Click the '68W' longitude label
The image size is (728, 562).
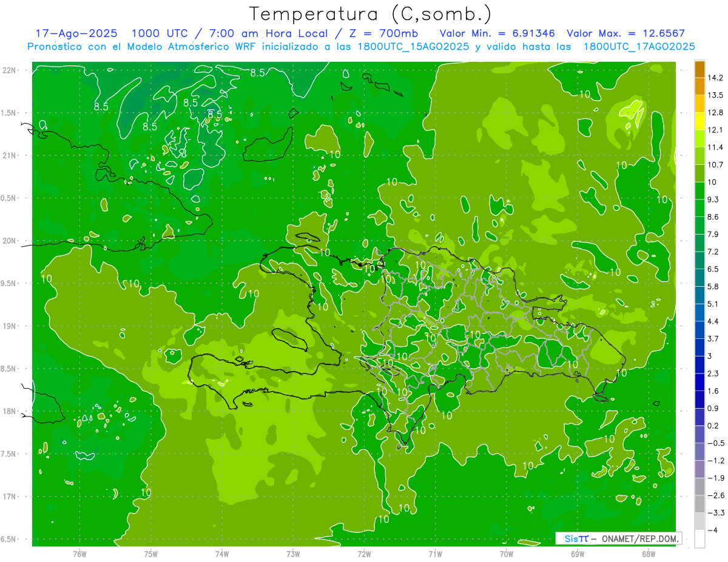[x=649, y=554]
